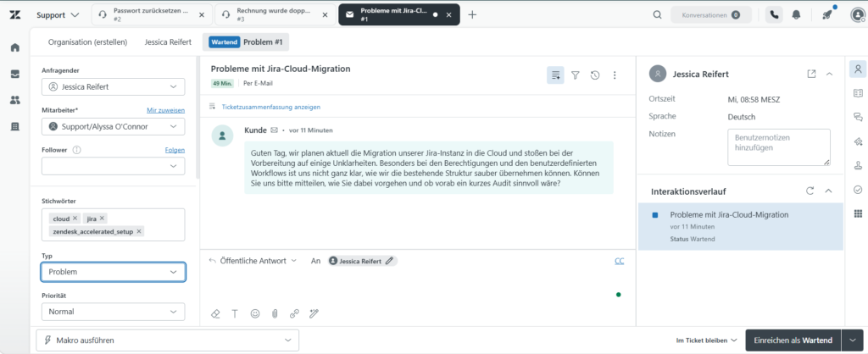
Task: Remove the cloud tag
Action: 75,218
